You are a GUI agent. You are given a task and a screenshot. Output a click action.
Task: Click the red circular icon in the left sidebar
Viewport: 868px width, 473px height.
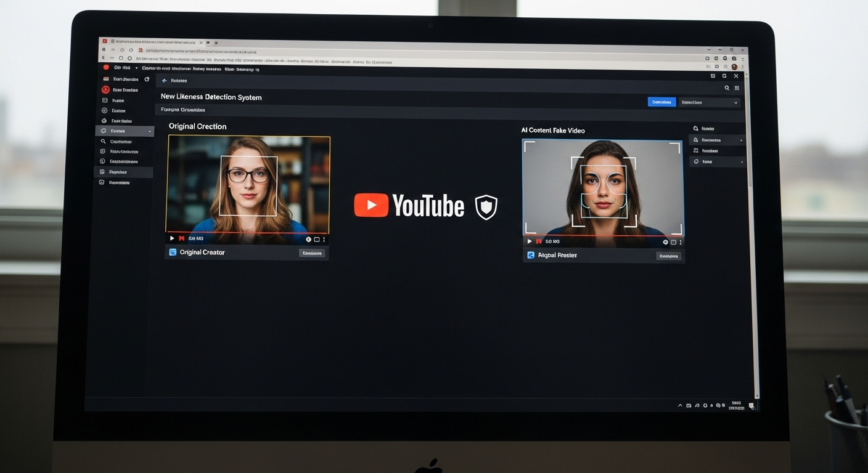[105, 90]
